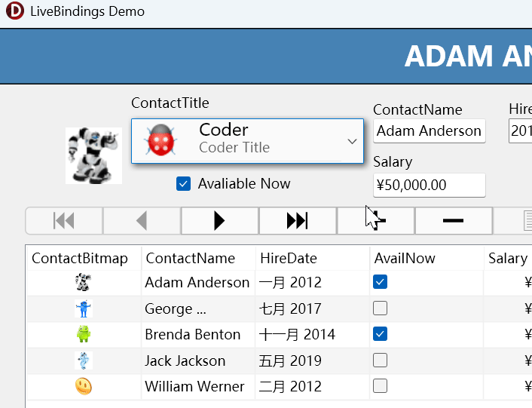Jump to last record navigator button

point(297,221)
